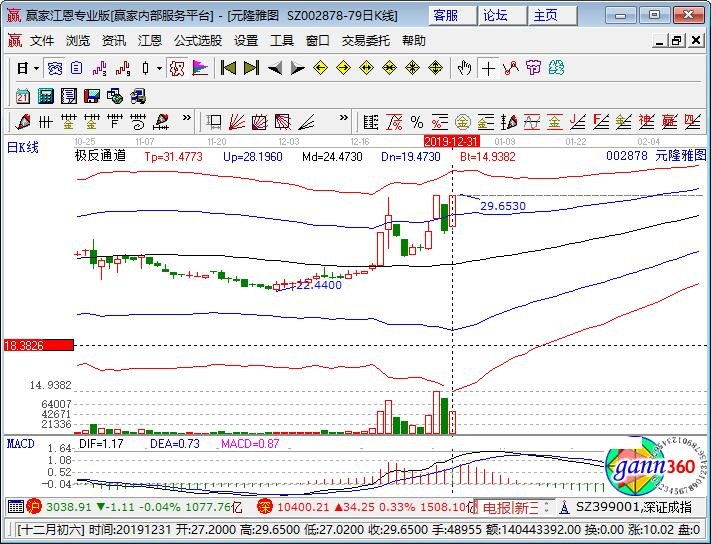The height and width of the screenshot is (544, 711).
Task: Open the candlestick style dropdown arrow
Action: pos(159,68)
